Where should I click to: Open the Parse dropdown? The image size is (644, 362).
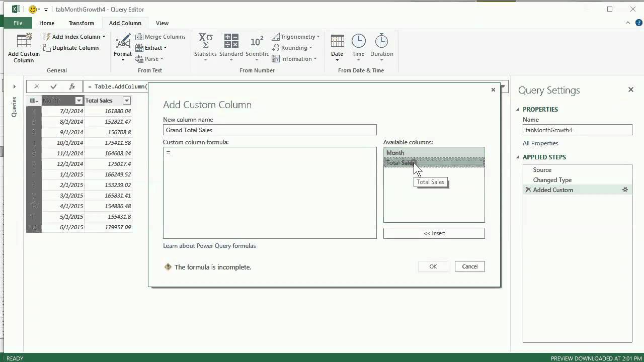tap(149, 59)
